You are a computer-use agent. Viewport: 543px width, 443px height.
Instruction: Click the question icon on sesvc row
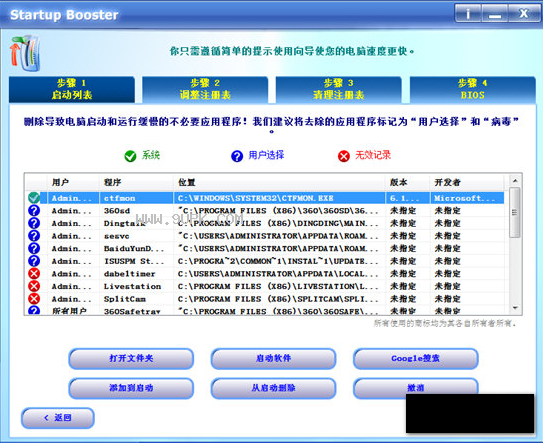tap(34, 236)
